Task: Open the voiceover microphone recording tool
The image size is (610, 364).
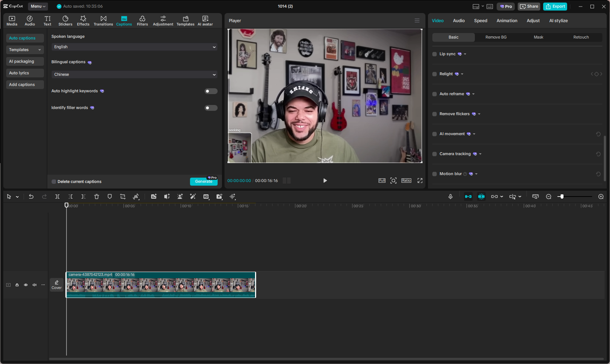Action: [451, 197]
